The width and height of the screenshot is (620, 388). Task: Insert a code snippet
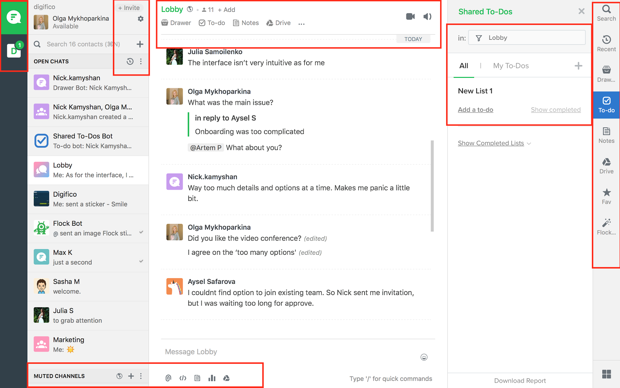click(x=183, y=378)
